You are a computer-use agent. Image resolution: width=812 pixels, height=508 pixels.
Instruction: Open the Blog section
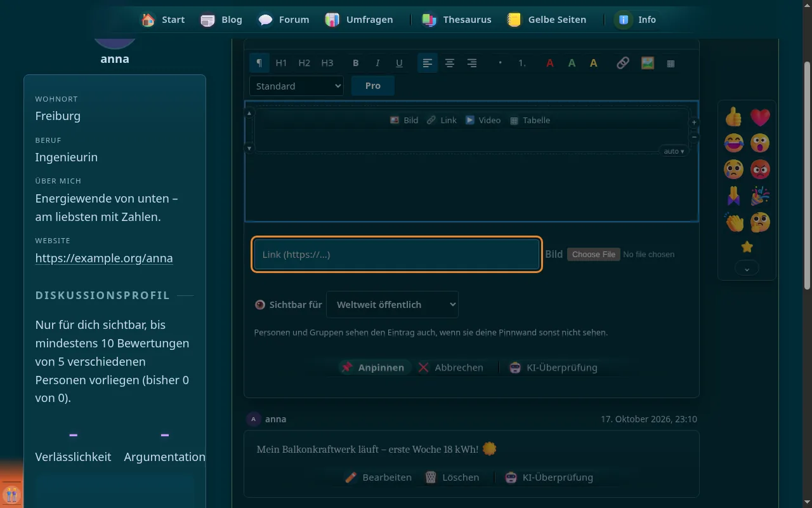[x=221, y=20]
